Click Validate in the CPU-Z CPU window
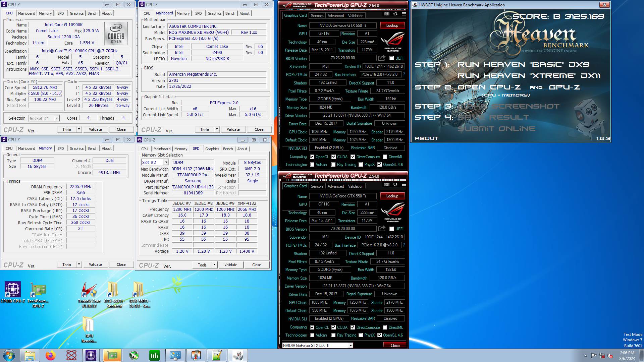Image resolution: width=644 pixels, height=362 pixels. click(95, 129)
